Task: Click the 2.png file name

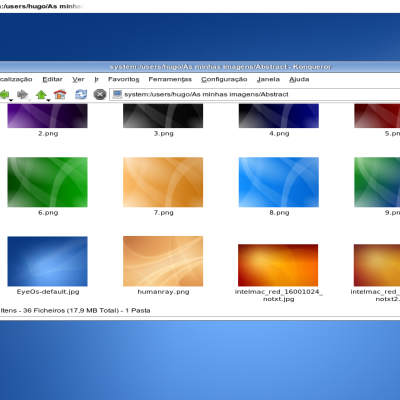Action: pyautogui.click(x=48, y=134)
